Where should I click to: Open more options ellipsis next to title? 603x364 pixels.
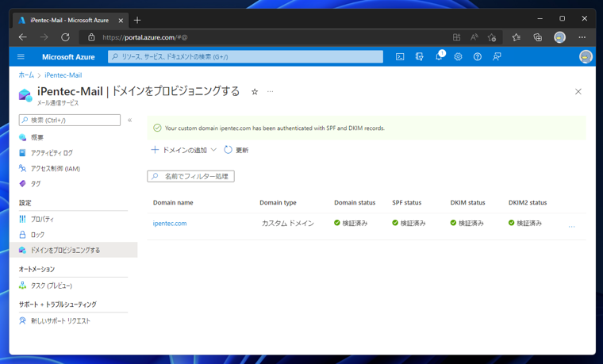271,91
